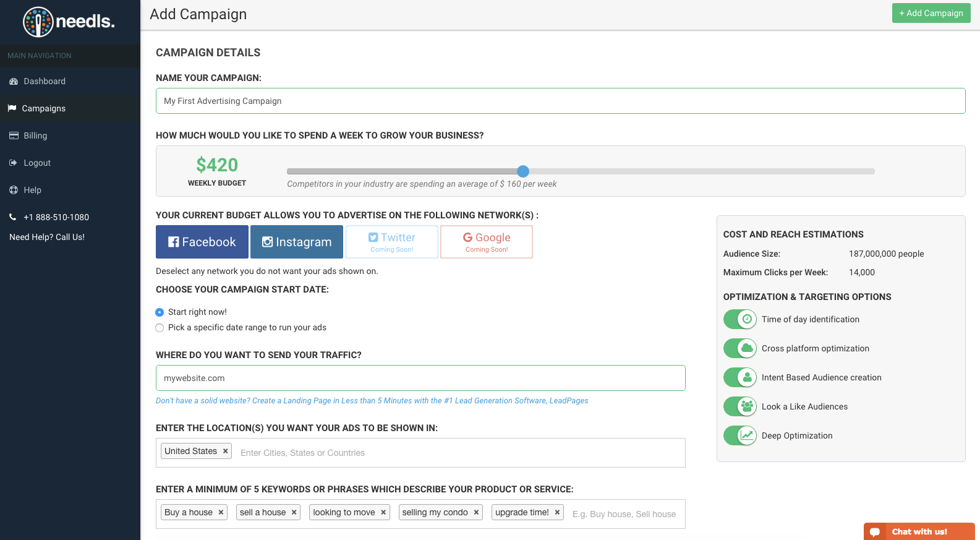Toggle Cross platform optimization
The width and height of the screenshot is (980, 540).
(740, 348)
